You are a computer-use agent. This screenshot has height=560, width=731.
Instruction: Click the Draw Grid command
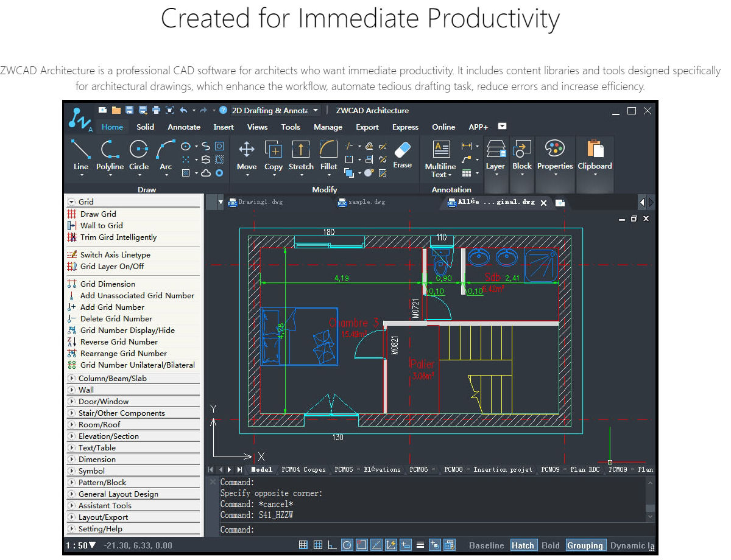(98, 214)
